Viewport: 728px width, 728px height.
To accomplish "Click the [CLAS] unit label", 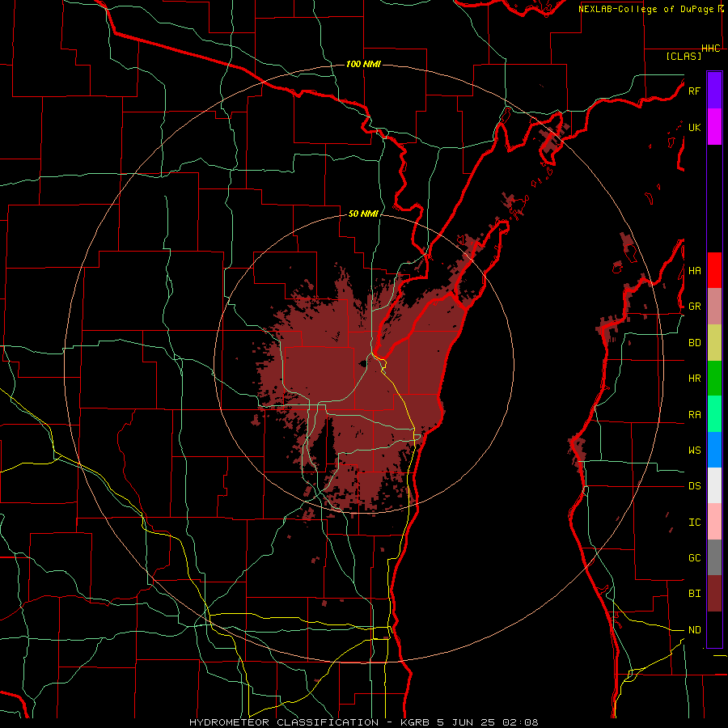I will click(684, 56).
